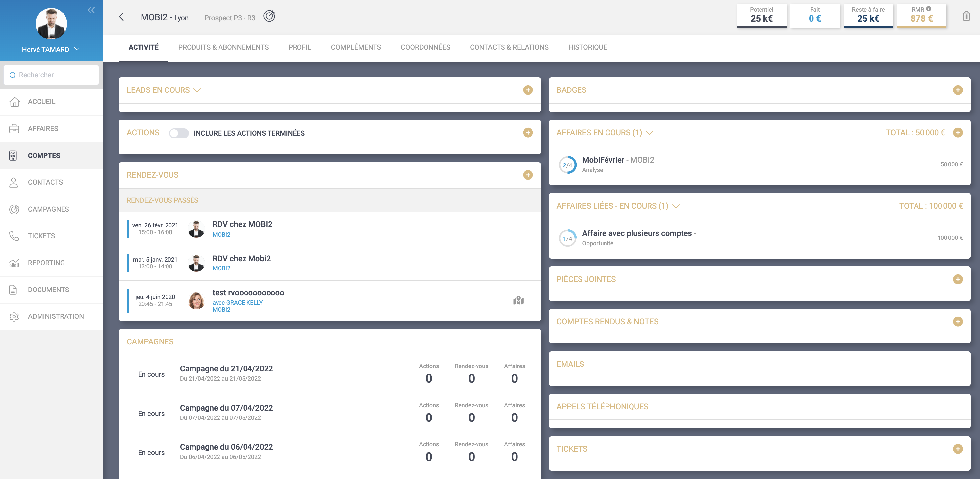The image size is (980, 479).
Task: Switch to Produits & Abonnements tab
Action: pyautogui.click(x=223, y=48)
